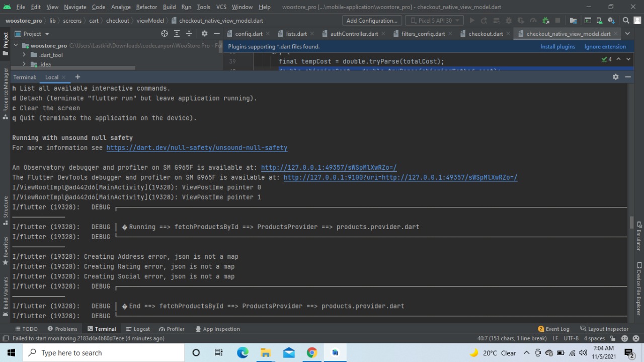Open the Build menu

[x=170, y=7]
